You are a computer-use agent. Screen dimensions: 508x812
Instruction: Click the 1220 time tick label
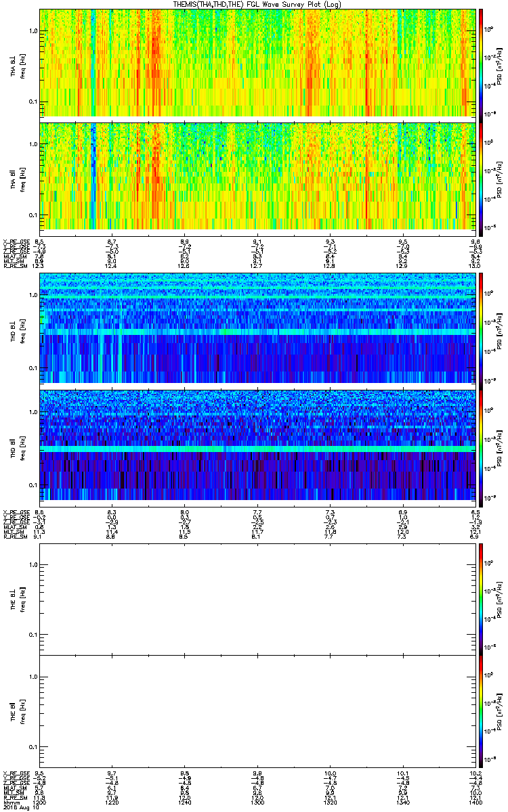click(x=112, y=803)
